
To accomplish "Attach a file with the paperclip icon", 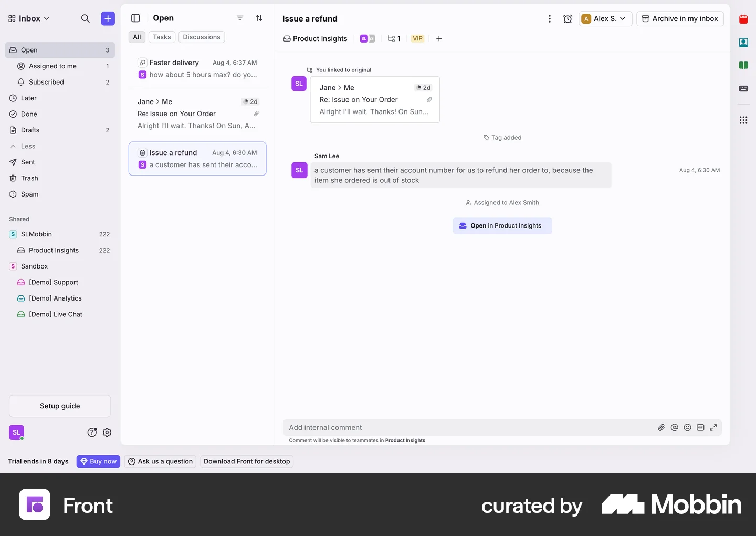I will (661, 428).
